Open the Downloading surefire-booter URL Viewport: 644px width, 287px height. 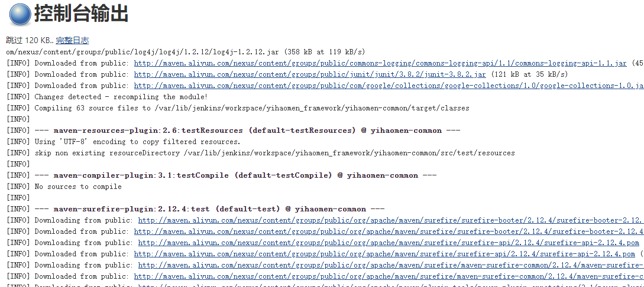391,220
